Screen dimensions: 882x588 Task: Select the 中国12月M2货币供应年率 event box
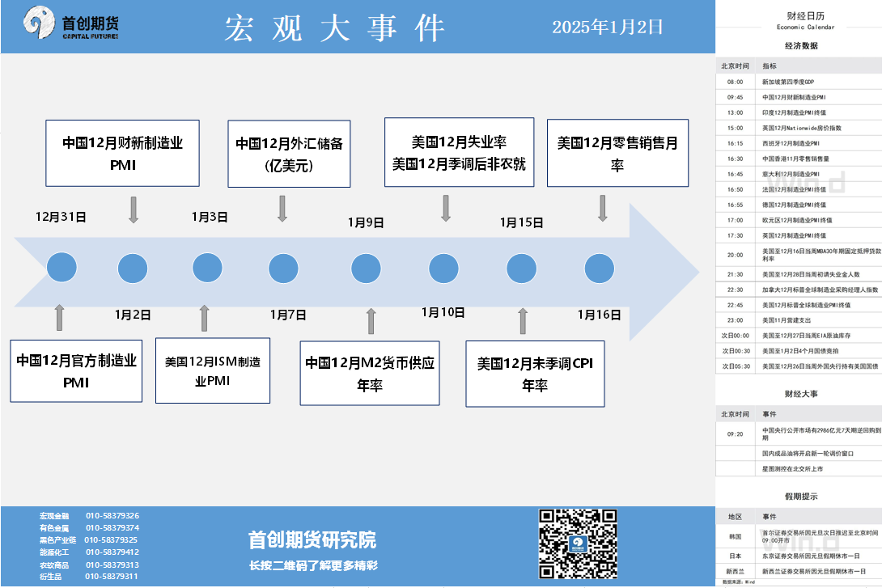[370, 373]
